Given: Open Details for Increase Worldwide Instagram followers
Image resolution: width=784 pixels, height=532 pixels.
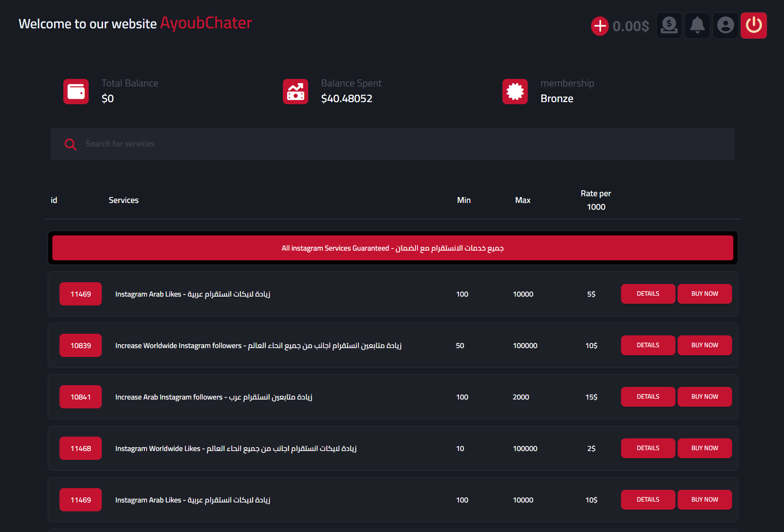Looking at the screenshot, I should [x=648, y=345].
